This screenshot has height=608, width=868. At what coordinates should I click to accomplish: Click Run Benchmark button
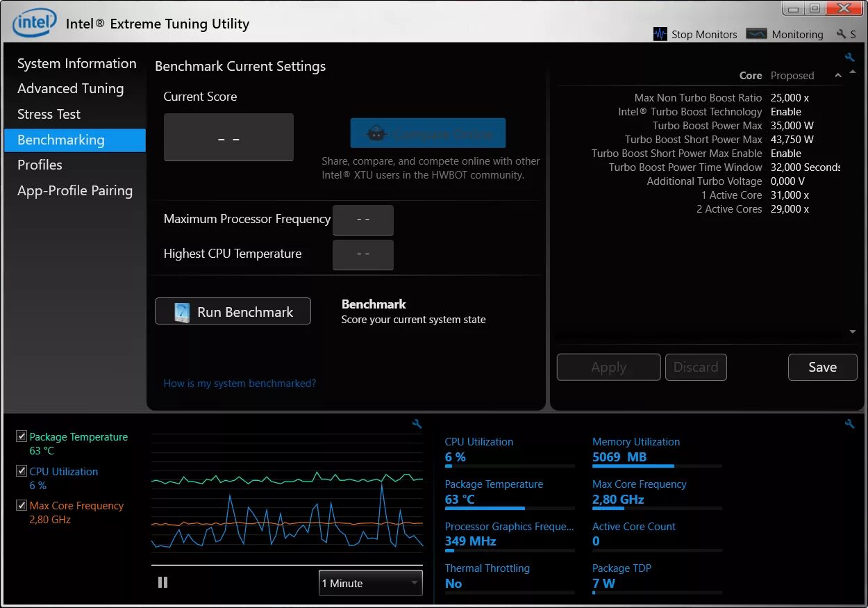click(x=233, y=311)
